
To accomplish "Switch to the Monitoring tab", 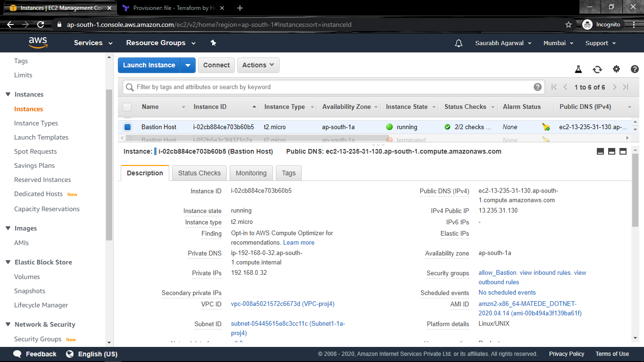I will click(251, 173).
